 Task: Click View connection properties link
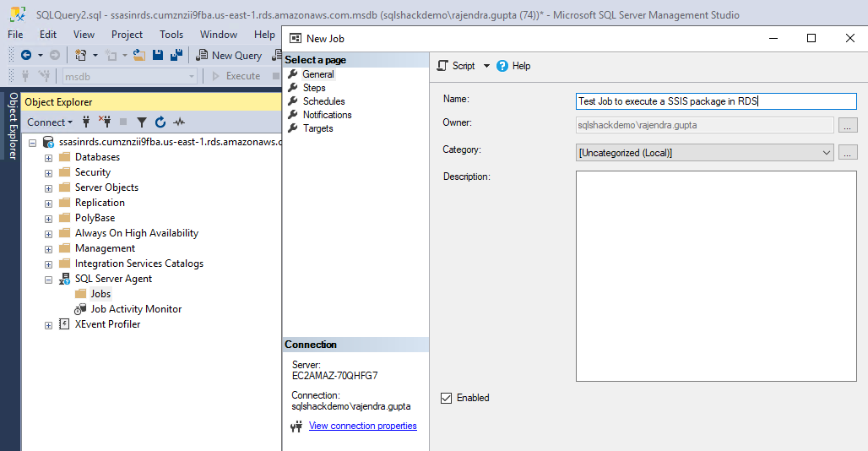coord(362,426)
